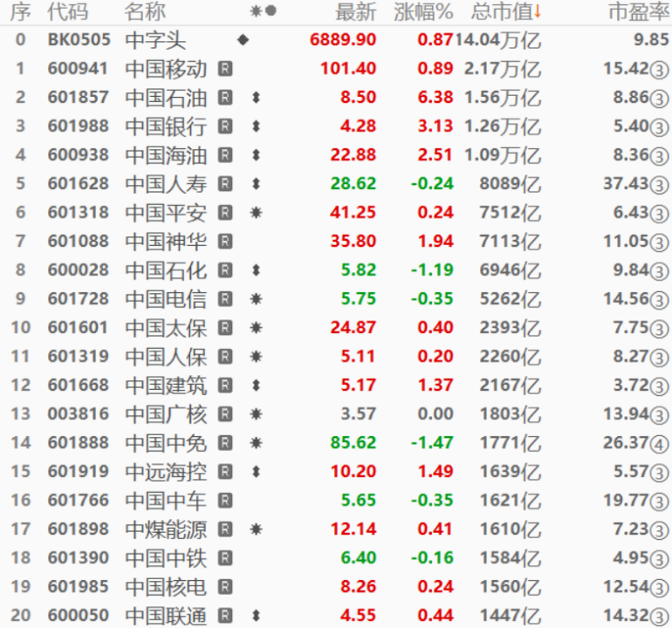Open stock 中国移动
Viewport: 672px width, 628px height.
click(x=167, y=69)
